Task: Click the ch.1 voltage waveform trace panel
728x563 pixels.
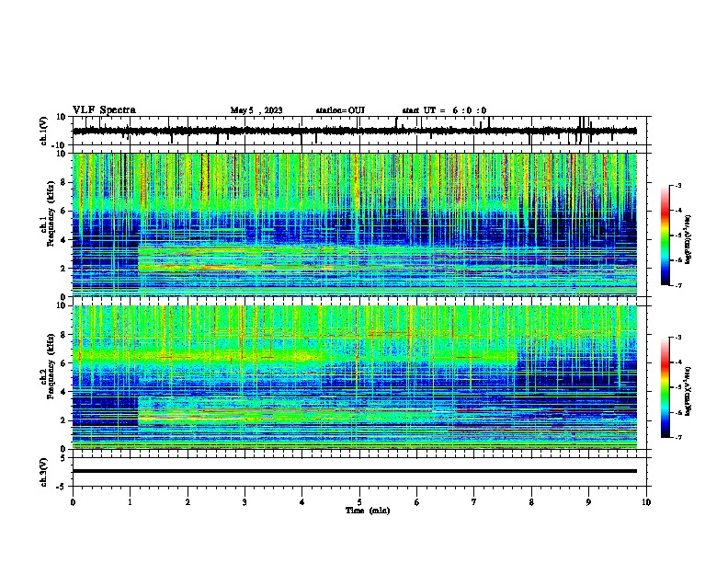Action: click(x=359, y=131)
